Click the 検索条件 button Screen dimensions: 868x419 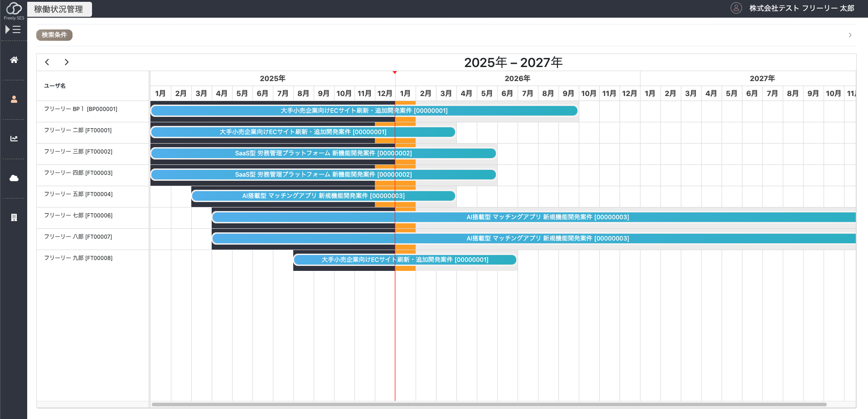click(54, 35)
